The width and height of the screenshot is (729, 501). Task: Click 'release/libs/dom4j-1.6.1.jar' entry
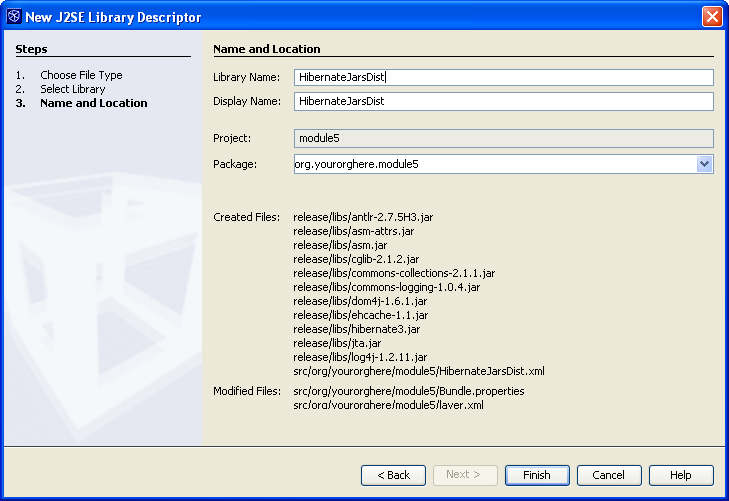tap(360, 301)
